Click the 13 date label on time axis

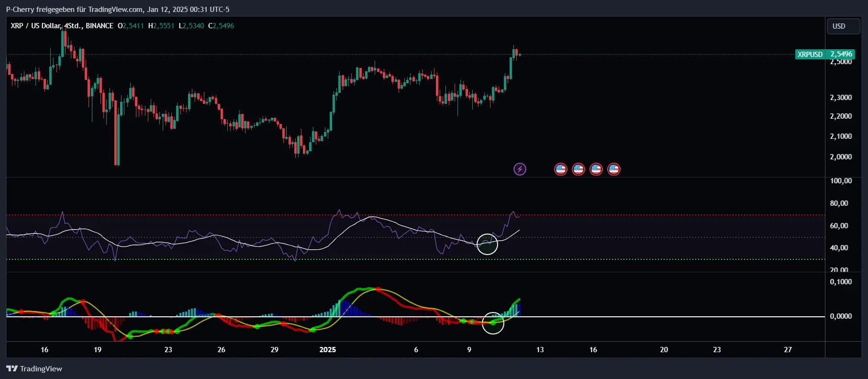540,350
